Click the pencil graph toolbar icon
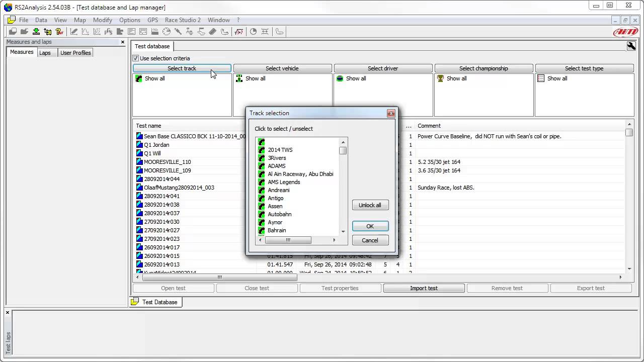Image resolution: width=644 pixels, height=362 pixels. tap(73, 31)
